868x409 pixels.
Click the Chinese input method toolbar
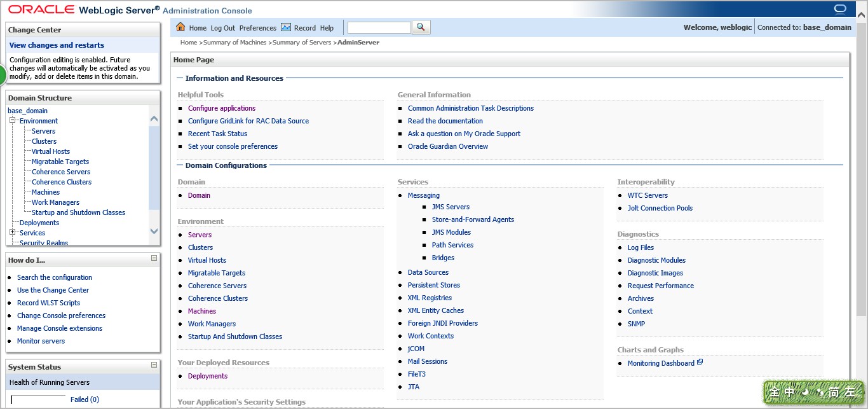click(814, 392)
